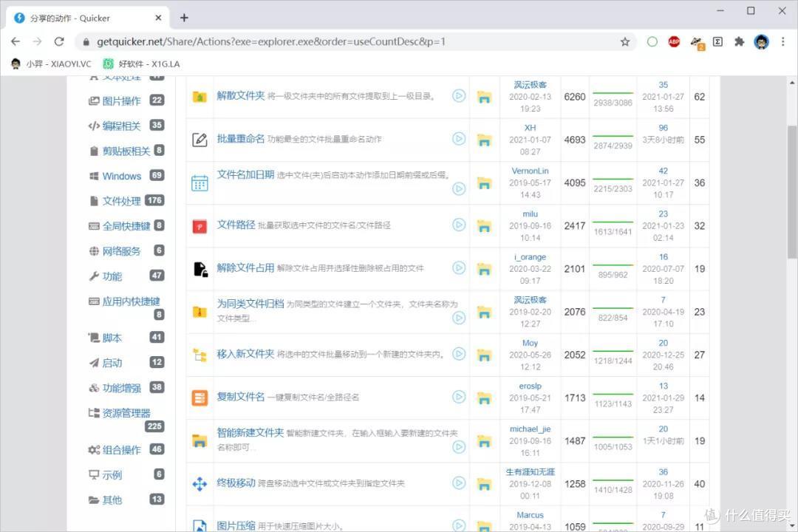Open the 好软件 - X1G.LA bookmark

(x=141, y=64)
